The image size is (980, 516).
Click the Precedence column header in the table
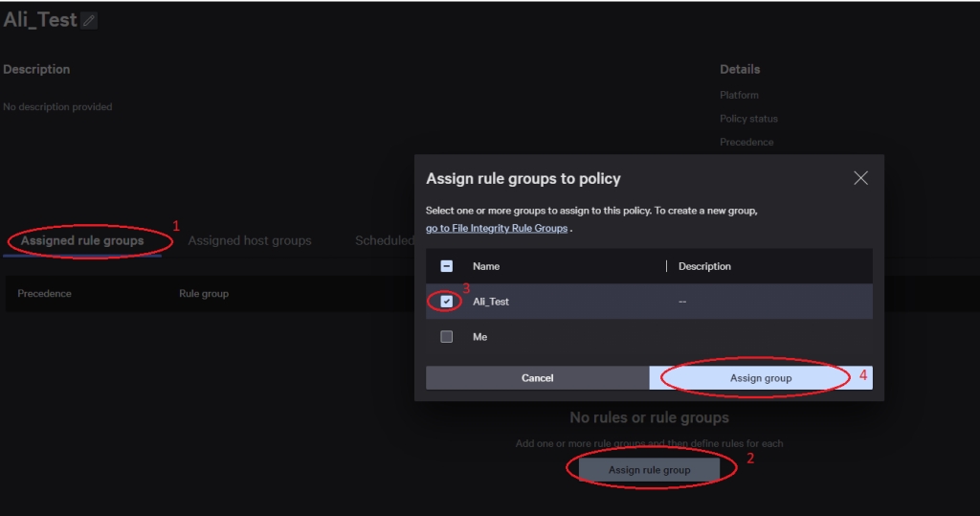click(x=44, y=293)
